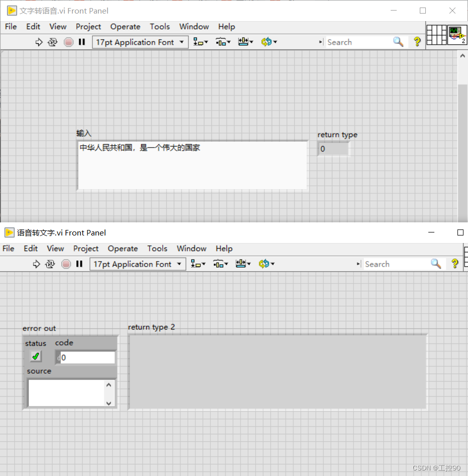Toggle Pause in the 语音转文字 window

(x=80, y=264)
